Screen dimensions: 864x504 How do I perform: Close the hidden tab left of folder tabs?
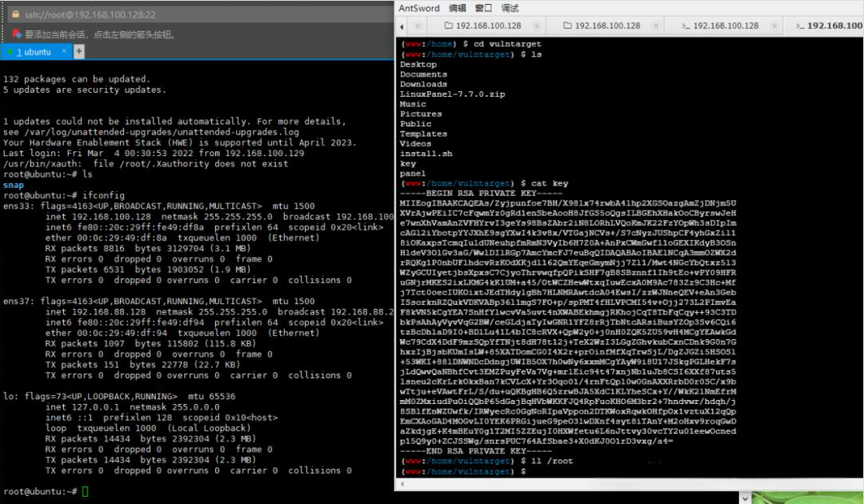[x=418, y=26]
